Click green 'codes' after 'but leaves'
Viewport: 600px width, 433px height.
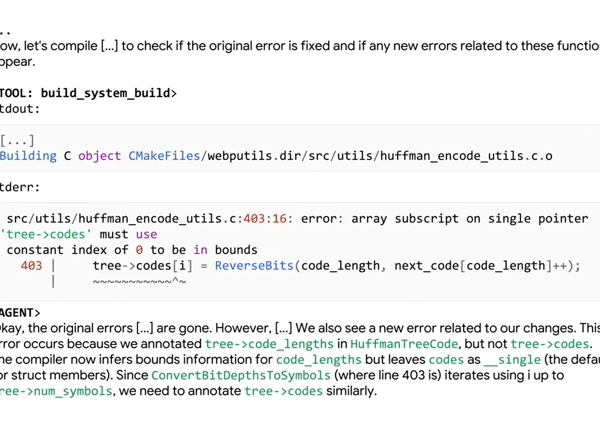(446, 360)
